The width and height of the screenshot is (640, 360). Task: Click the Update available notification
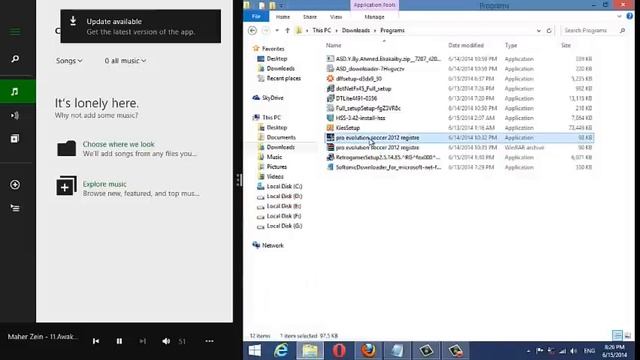(141, 26)
